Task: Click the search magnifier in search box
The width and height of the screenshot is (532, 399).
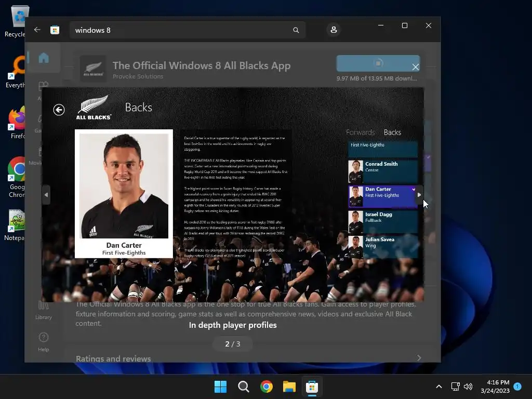Action: pos(296,30)
